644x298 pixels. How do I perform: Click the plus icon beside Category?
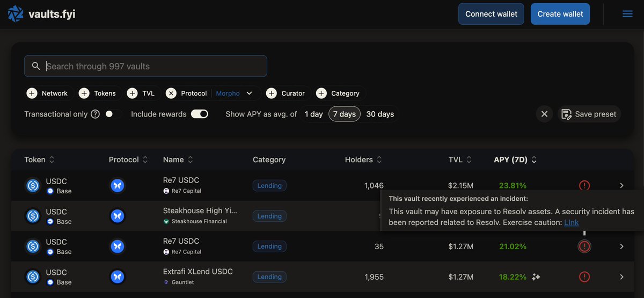coord(321,93)
